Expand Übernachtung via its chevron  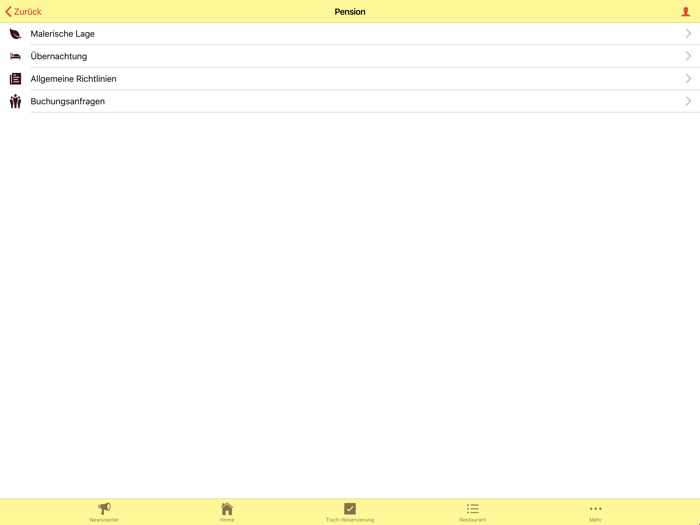coord(688,56)
